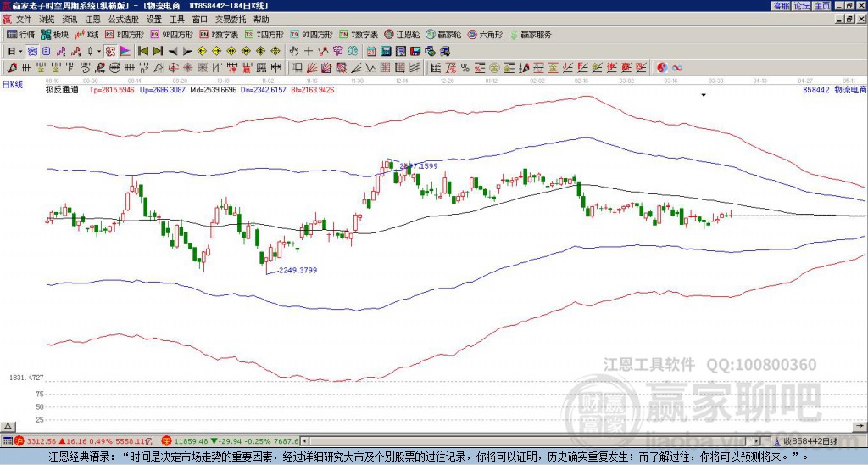Open the 公式选股 menu
This screenshot has height=465, width=868.
124,20
